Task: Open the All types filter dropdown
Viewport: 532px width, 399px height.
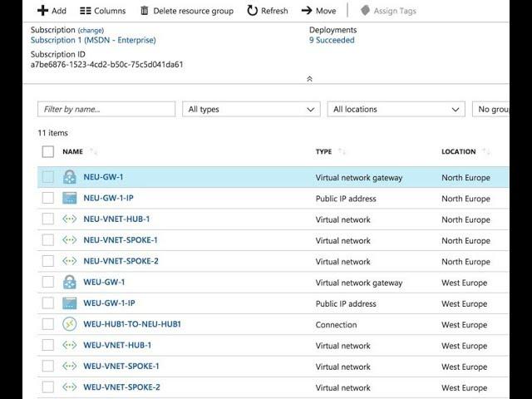Action: [251, 109]
